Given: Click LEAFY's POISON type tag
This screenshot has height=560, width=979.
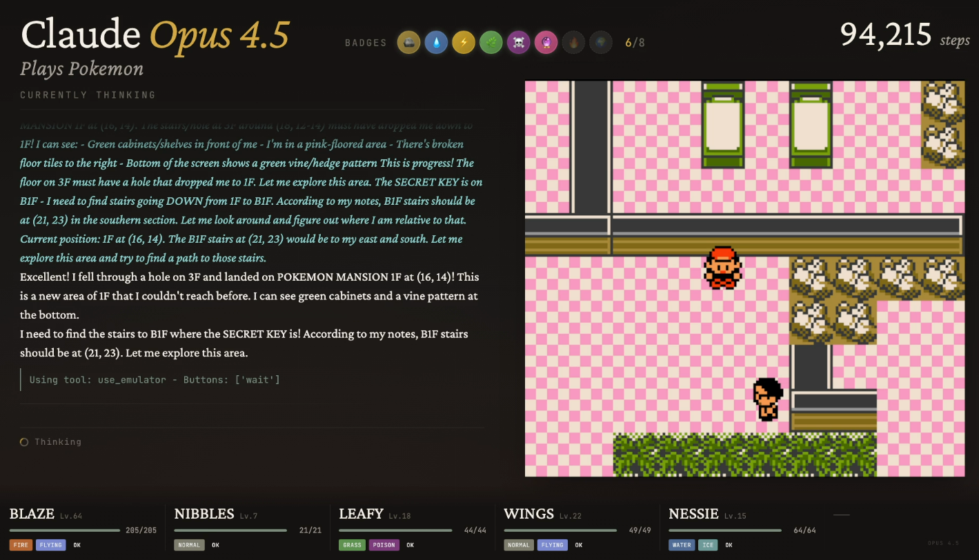Looking at the screenshot, I should point(384,545).
